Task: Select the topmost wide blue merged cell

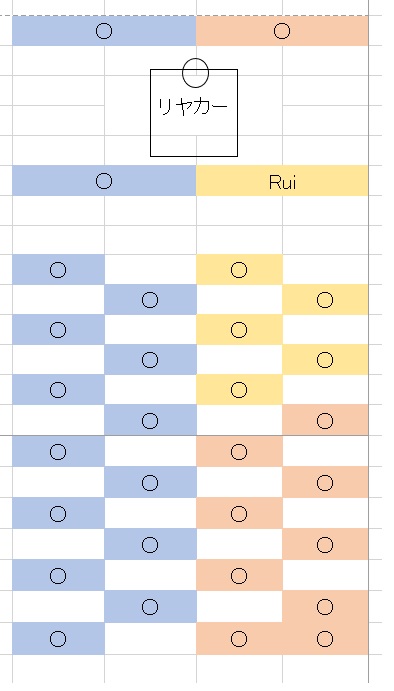Action: tap(104, 31)
